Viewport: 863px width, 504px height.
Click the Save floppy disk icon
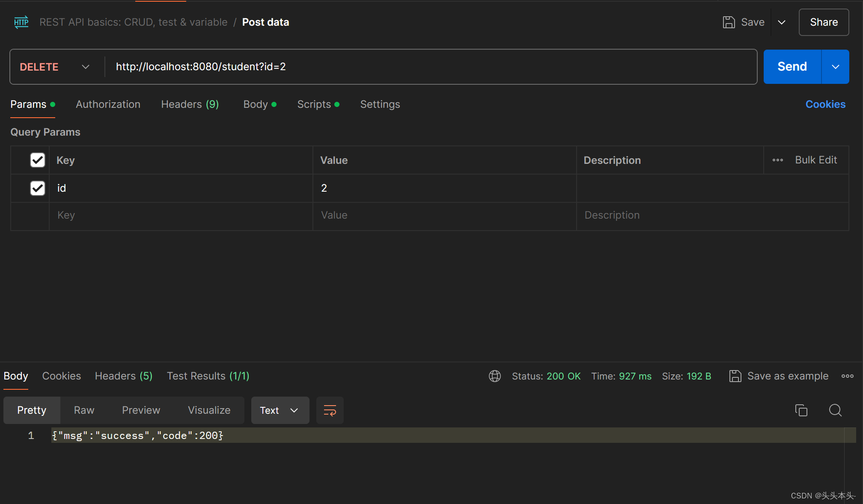click(729, 22)
